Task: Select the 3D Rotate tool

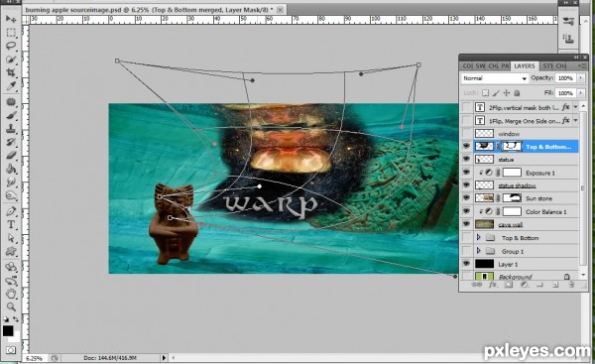Action: 11,267
